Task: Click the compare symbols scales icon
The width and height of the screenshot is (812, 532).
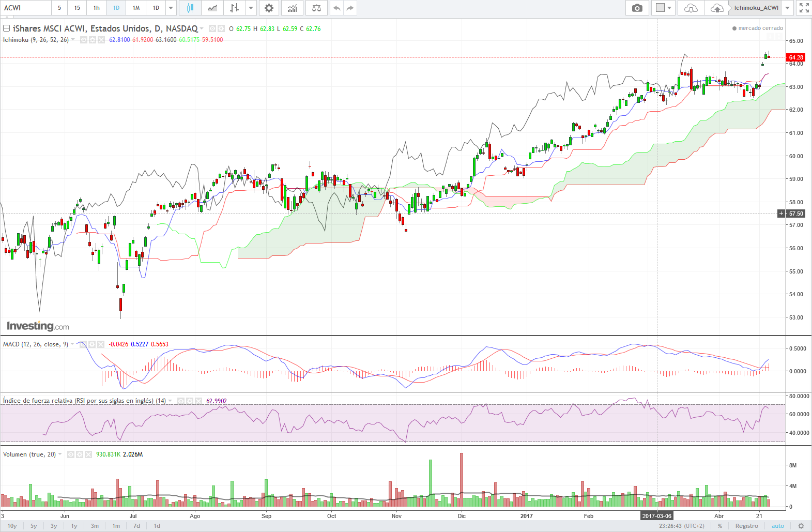Action: (316, 8)
